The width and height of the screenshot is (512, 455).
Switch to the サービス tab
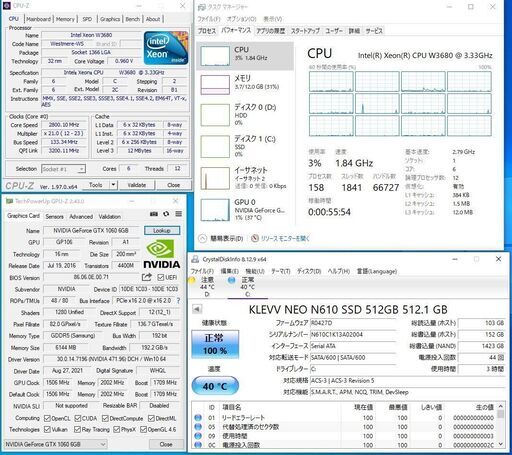(374, 31)
